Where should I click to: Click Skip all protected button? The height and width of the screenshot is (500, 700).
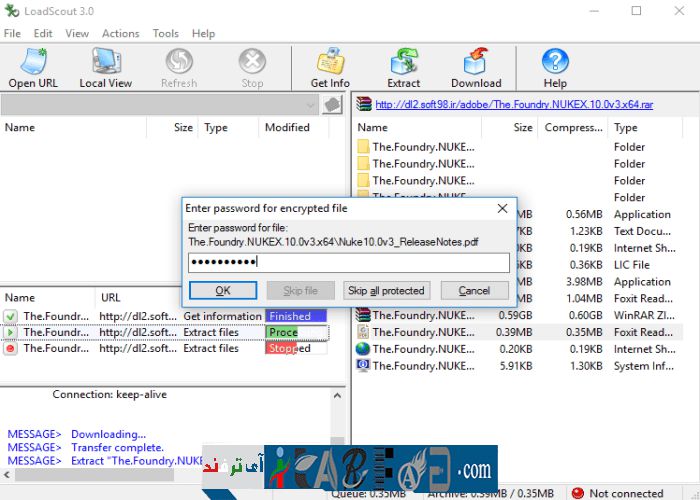pos(386,290)
